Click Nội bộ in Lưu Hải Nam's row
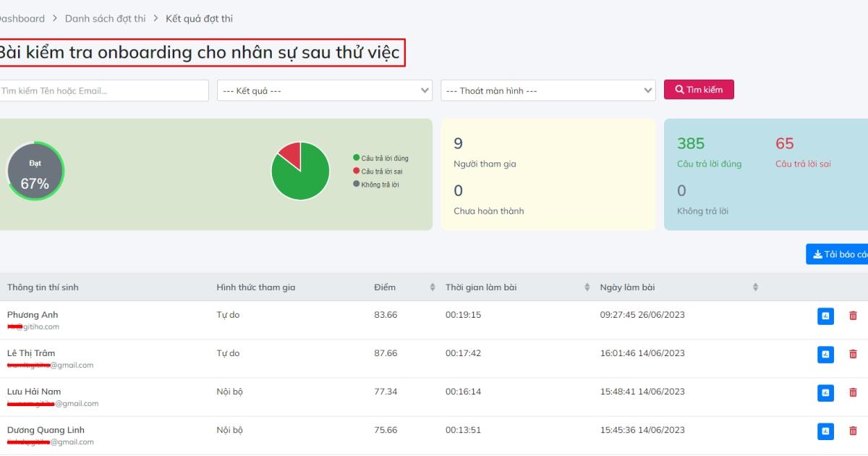Screen dimensions: 868x456 tap(230, 392)
